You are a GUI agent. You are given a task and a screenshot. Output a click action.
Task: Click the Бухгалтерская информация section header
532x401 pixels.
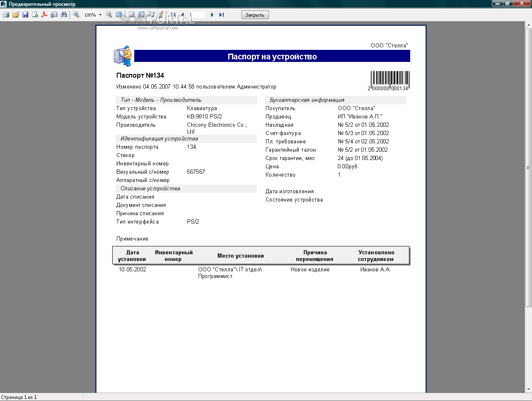pyautogui.click(x=335, y=100)
